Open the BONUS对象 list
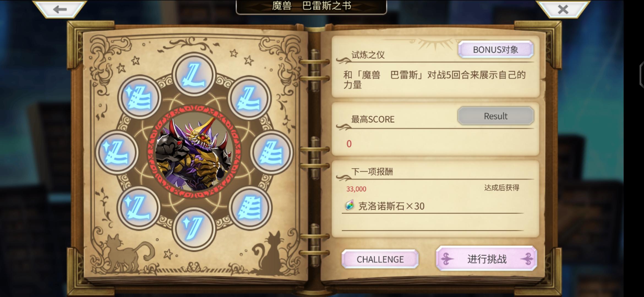The image size is (644, 297). 496,50
